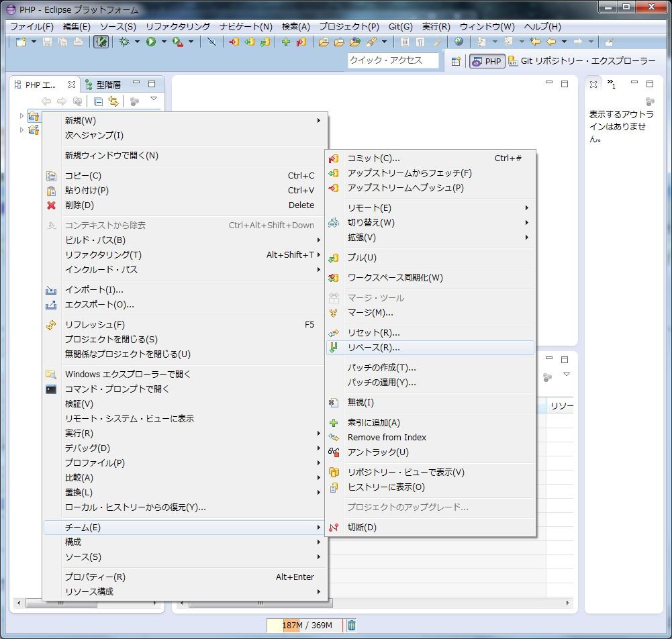Toggle Link with Editor in PHP Explorer
This screenshot has width=672, height=639.
coord(113,101)
